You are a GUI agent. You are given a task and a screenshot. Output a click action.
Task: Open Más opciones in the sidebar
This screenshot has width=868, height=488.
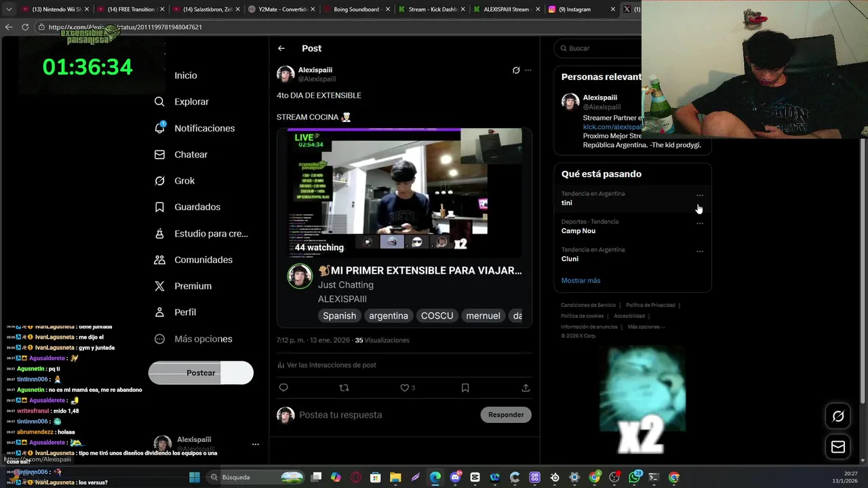tap(193, 339)
